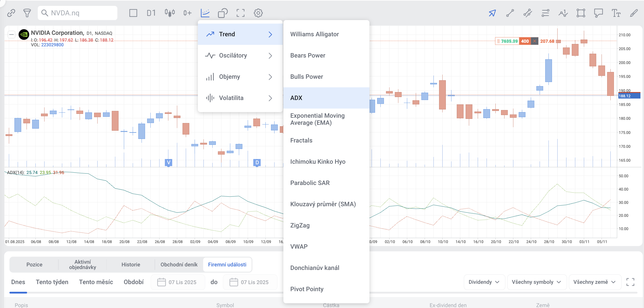
Task: Filter events by Dnes
Action: (x=18, y=282)
